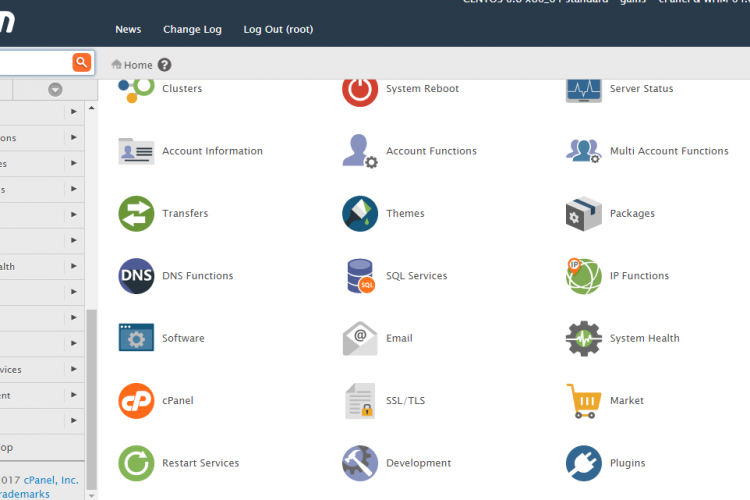Click the System Health gear icon

tap(584, 338)
